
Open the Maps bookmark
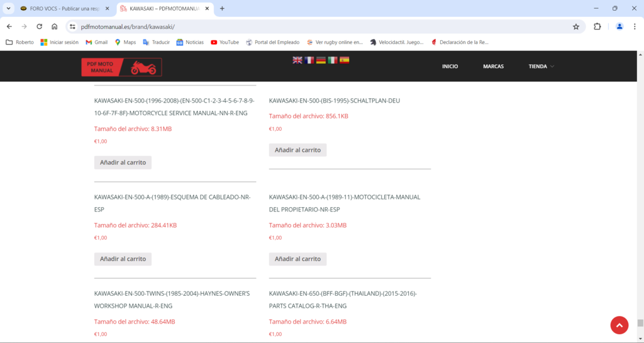point(125,42)
